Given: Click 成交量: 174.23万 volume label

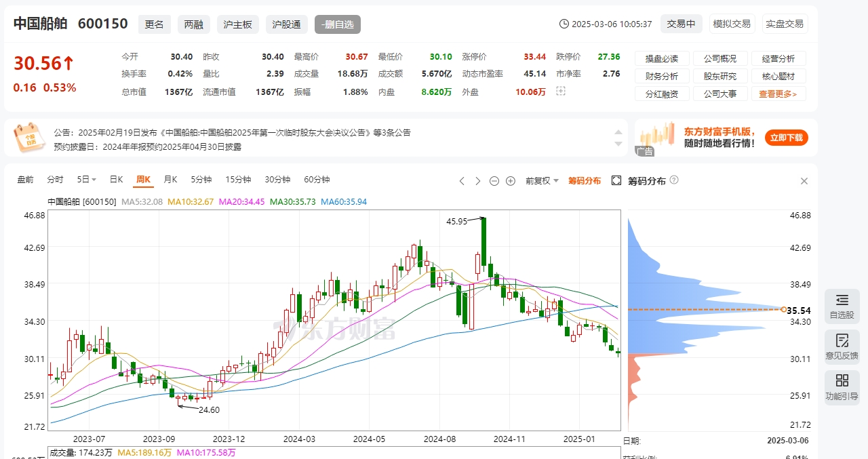Looking at the screenshot, I should pos(81,452).
